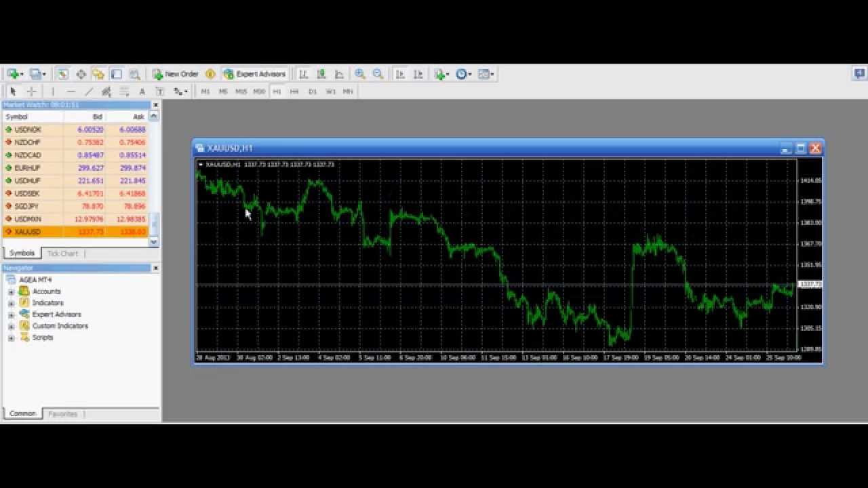The height and width of the screenshot is (488, 868).
Task: Open the Arrows drawing dropdown
Action: [180, 91]
